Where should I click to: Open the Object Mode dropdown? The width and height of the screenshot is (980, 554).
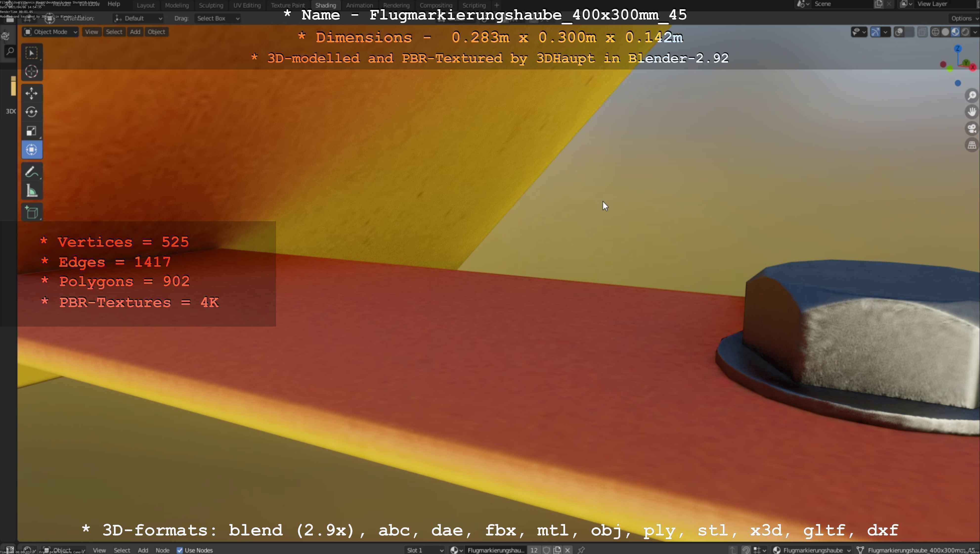51,32
